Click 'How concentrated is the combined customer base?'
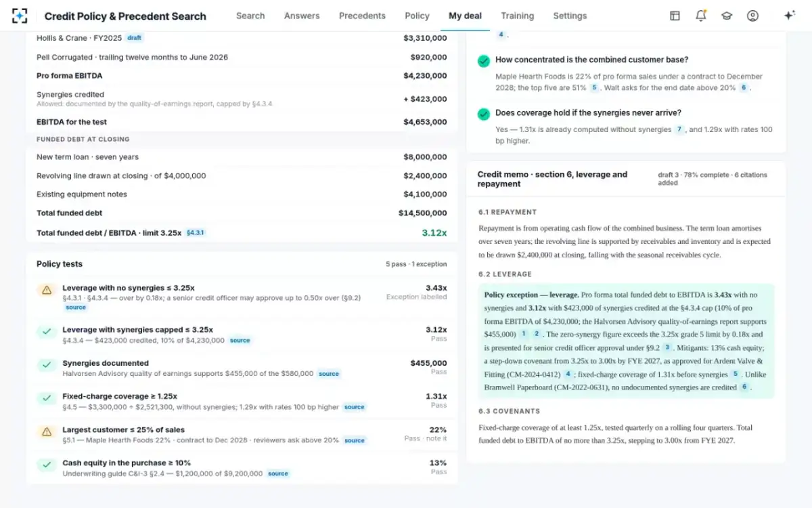 point(592,60)
